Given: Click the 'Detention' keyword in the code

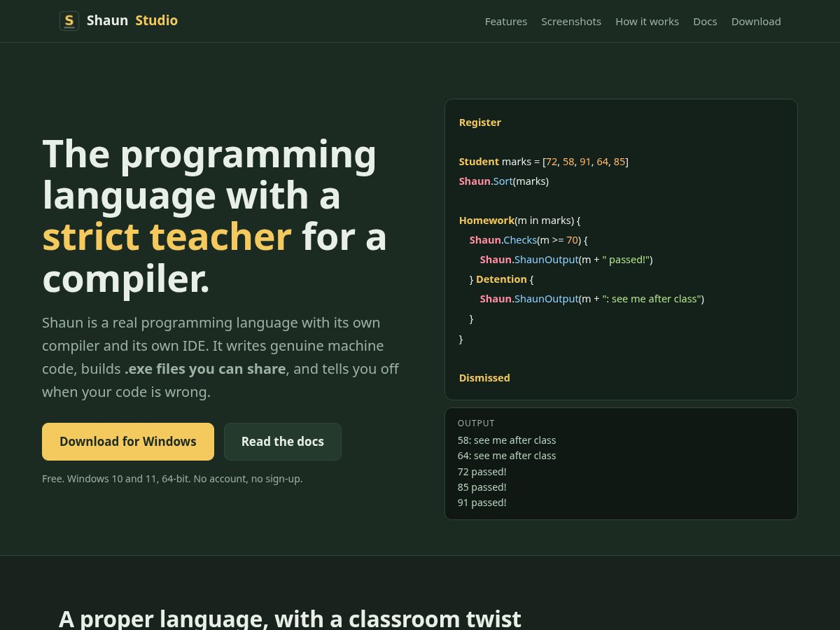Looking at the screenshot, I should click(501, 279).
